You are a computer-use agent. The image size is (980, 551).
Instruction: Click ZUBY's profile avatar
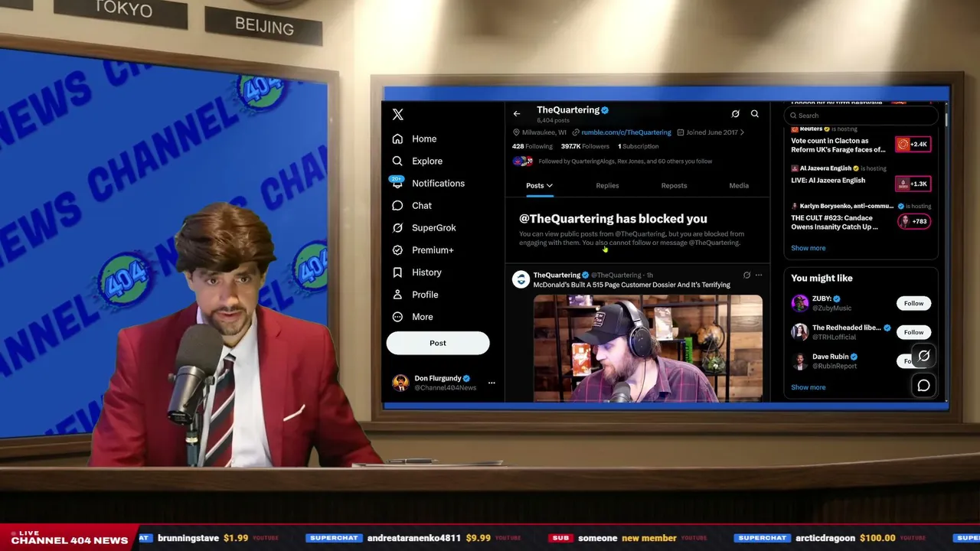[x=800, y=303]
